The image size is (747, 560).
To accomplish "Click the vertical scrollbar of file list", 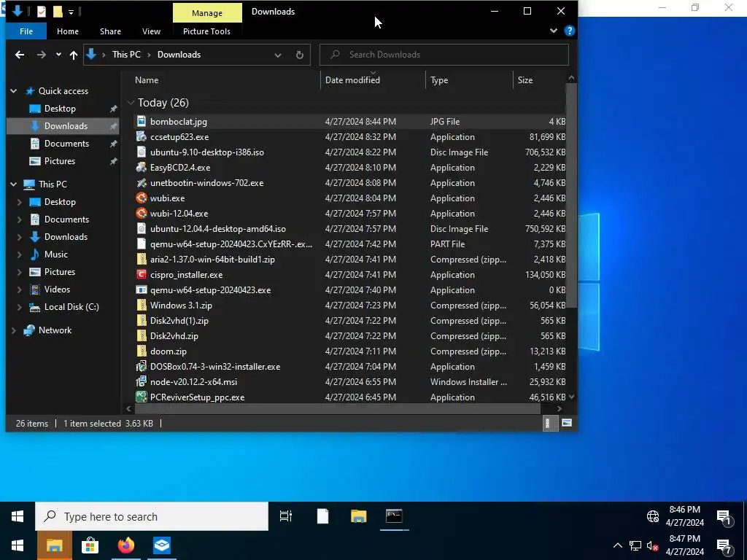I will click(x=571, y=195).
